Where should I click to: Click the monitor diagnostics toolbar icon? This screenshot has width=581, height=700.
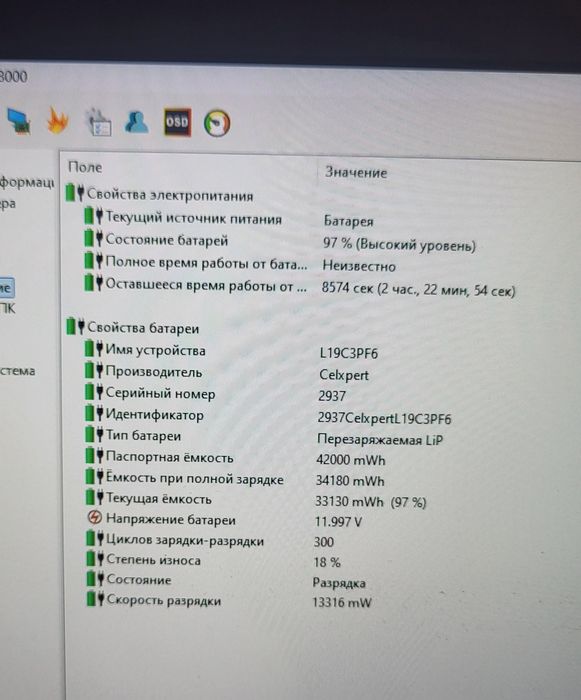click(18, 121)
